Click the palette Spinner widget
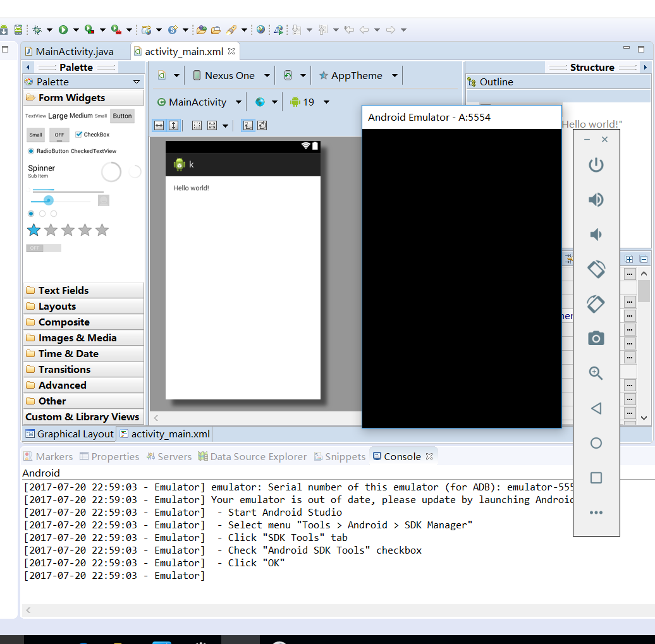 point(41,171)
